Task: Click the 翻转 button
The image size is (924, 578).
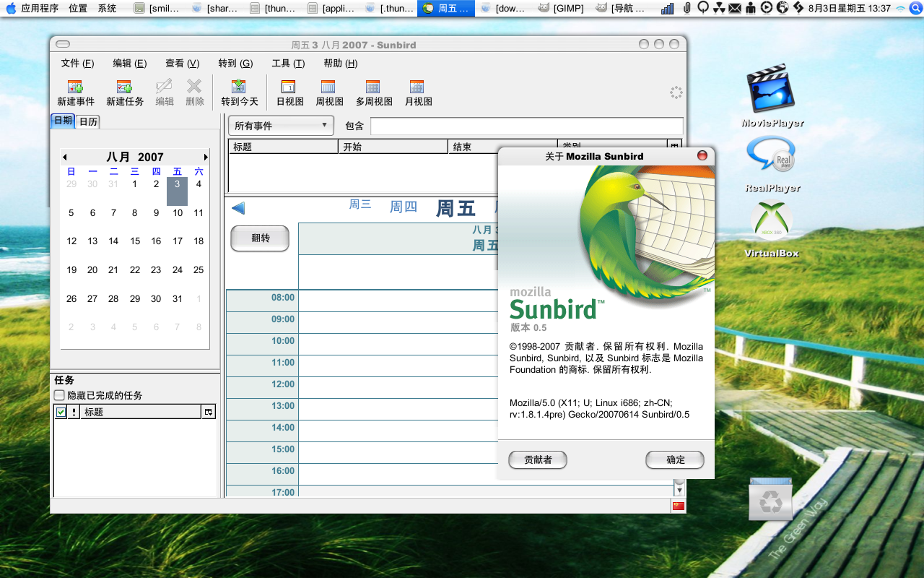Action: click(x=260, y=238)
